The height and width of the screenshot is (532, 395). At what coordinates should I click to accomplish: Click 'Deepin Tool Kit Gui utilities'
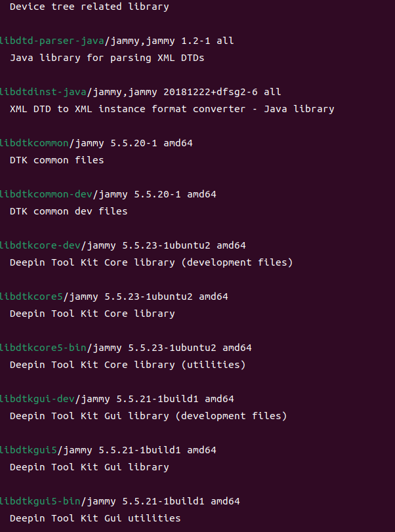click(x=95, y=519)
